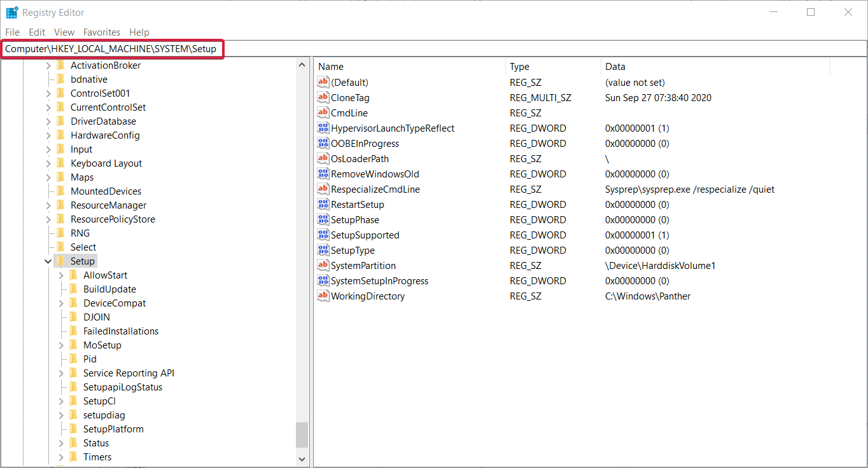Collapse the Setup key
The width and height of the screenshot is (868, 468).
48,261
